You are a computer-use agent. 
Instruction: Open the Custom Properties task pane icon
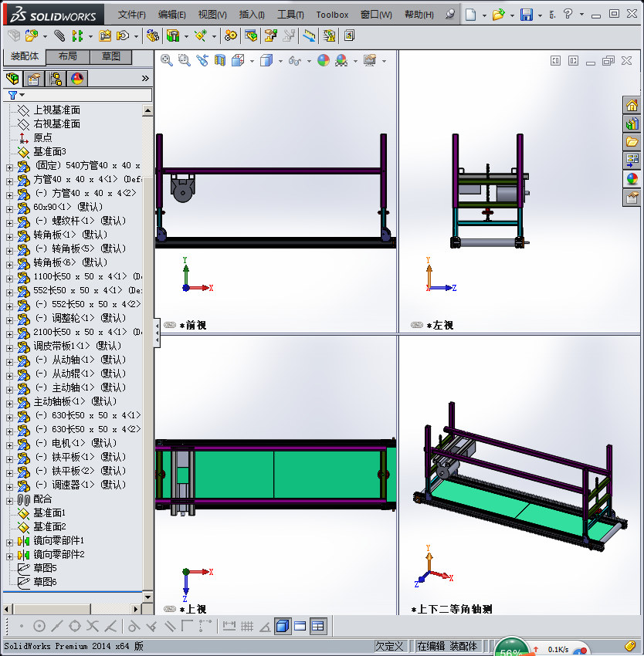pyautogui.click(x=632, y=198)
